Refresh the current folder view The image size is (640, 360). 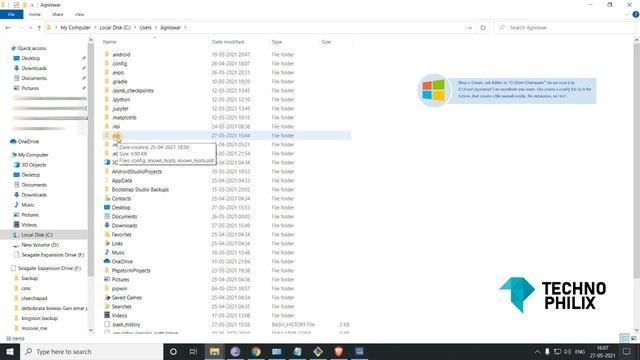click(x=483, y=28)
